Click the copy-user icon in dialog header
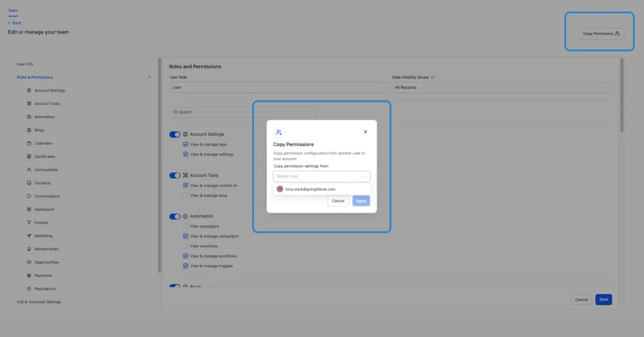The height and width of the screenshot is (337, 644). 279,132
